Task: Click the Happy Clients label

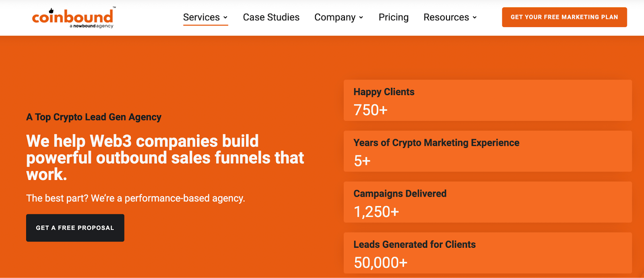Action: [x=384, y=92]
